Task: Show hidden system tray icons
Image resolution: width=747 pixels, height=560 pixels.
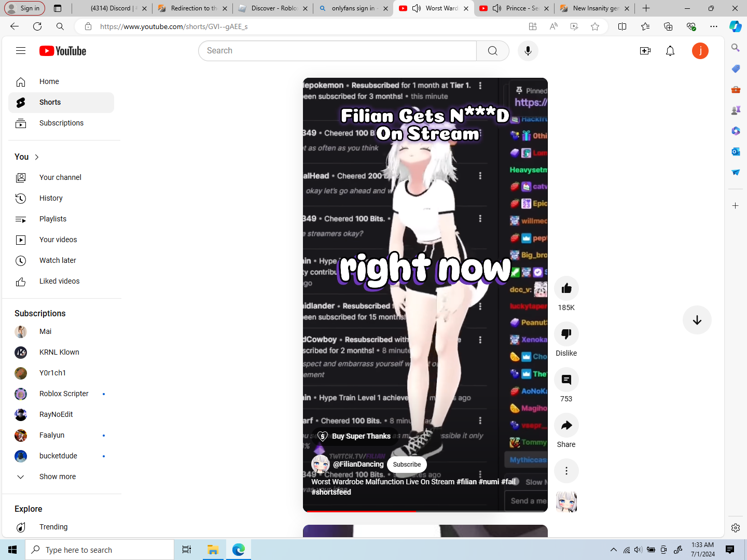Action: click(614, 550)
